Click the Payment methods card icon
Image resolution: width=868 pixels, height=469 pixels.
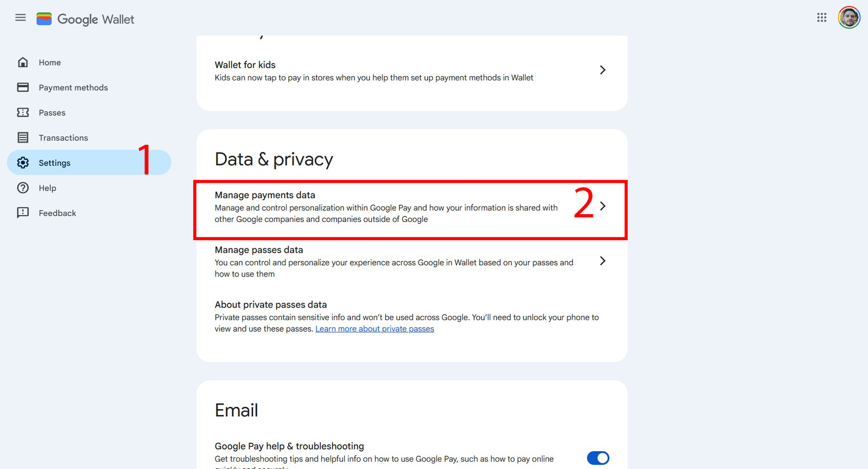pyautogui.click(x=23, y=87)
